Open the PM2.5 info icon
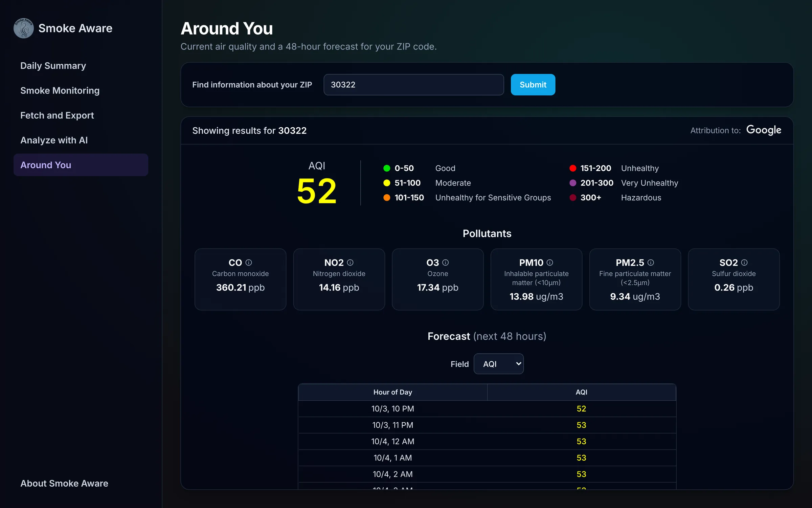812x508 pixels. pos(651,262)
